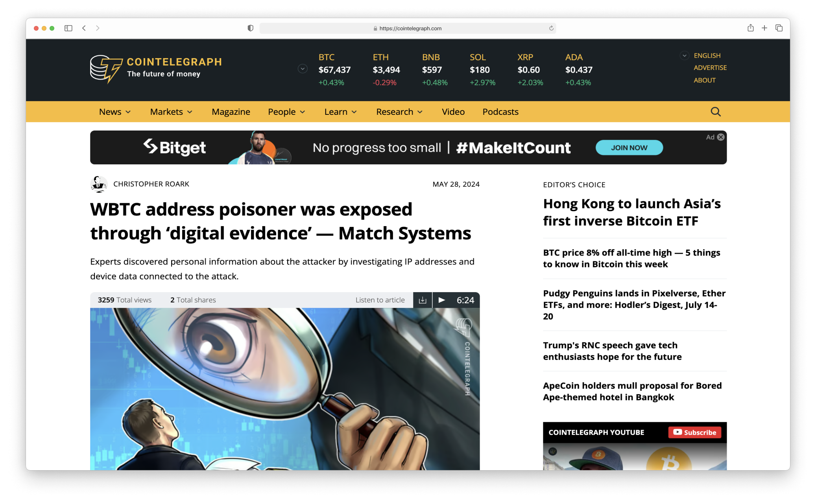
Task: Open the English language selector
Action: 707,55
